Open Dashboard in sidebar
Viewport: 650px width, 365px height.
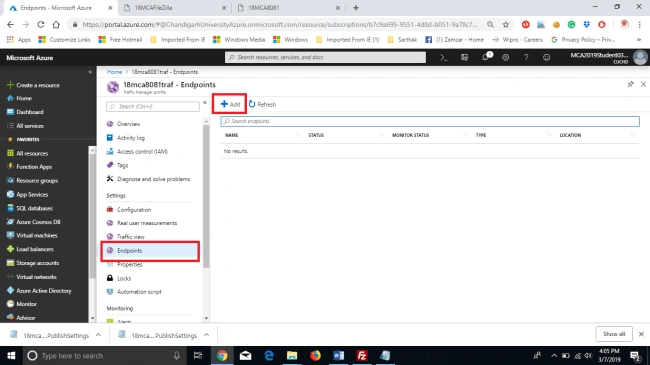click(x=25, y=112)
